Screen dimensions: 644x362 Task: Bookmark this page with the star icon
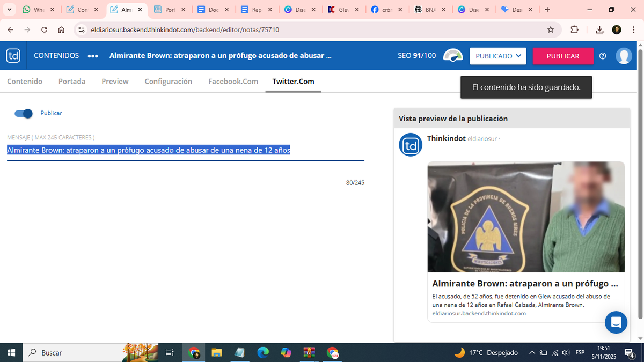pos(551,29)
